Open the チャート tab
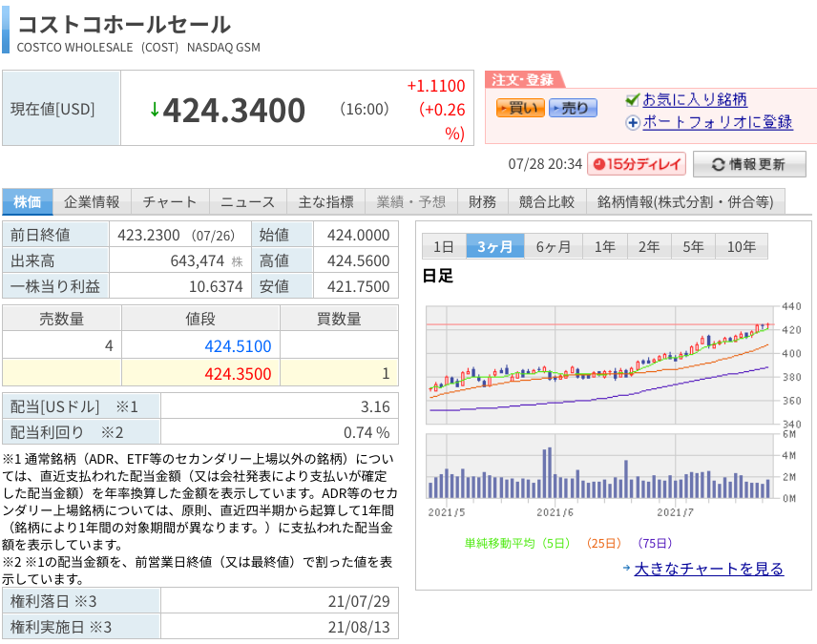This screenshot has width=817, height=644. pos(170,201)
